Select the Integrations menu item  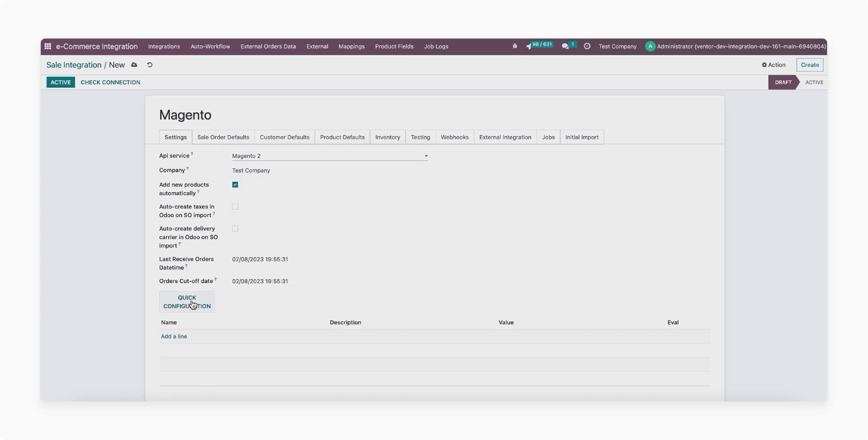(x=164, y=46)
